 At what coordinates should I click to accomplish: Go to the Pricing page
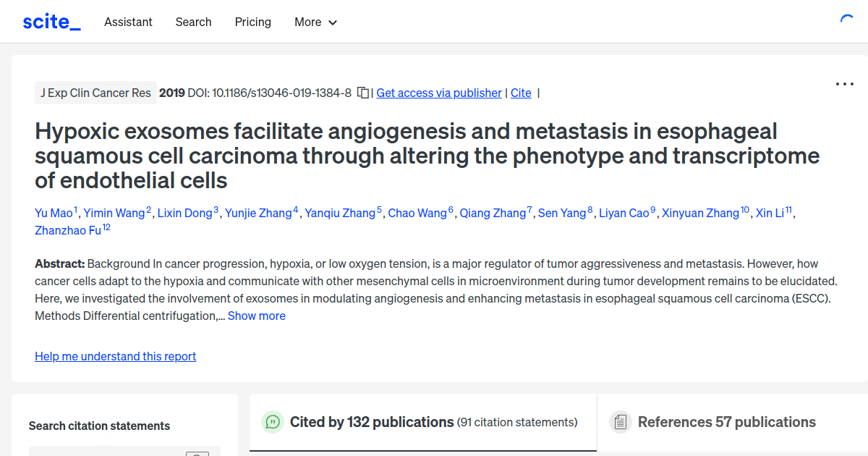(x=252, y=22)
